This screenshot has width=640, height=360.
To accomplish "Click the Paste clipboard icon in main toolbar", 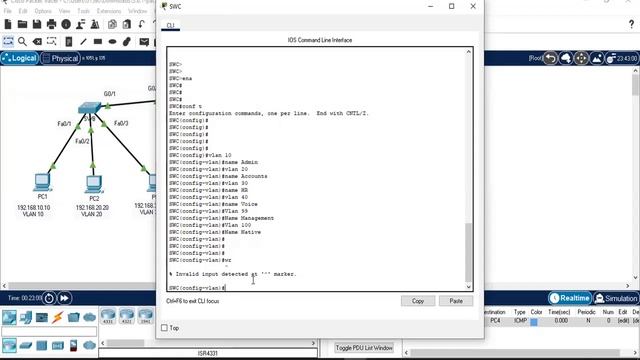I will coord(127,24).
